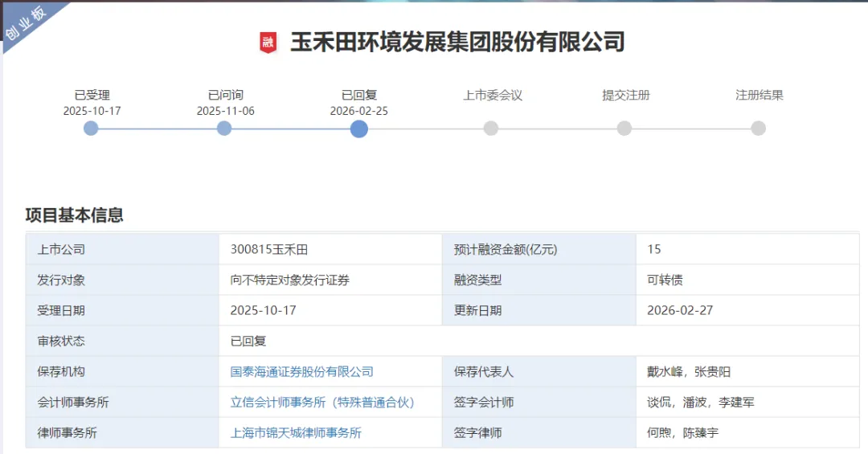The image size is (868, 454).
Task: Click the 上市公司 row label
Action: (61, 250)
